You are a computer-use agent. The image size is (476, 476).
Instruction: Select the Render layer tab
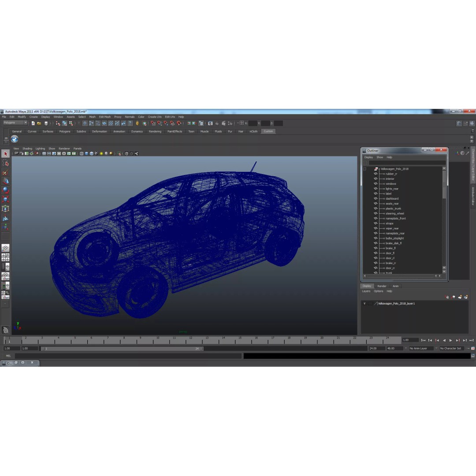coord(382,286)
